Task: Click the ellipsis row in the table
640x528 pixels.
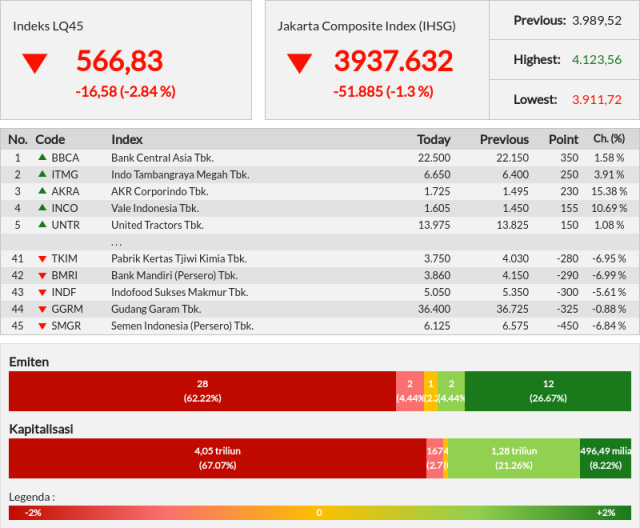Action: pos(320,242)
